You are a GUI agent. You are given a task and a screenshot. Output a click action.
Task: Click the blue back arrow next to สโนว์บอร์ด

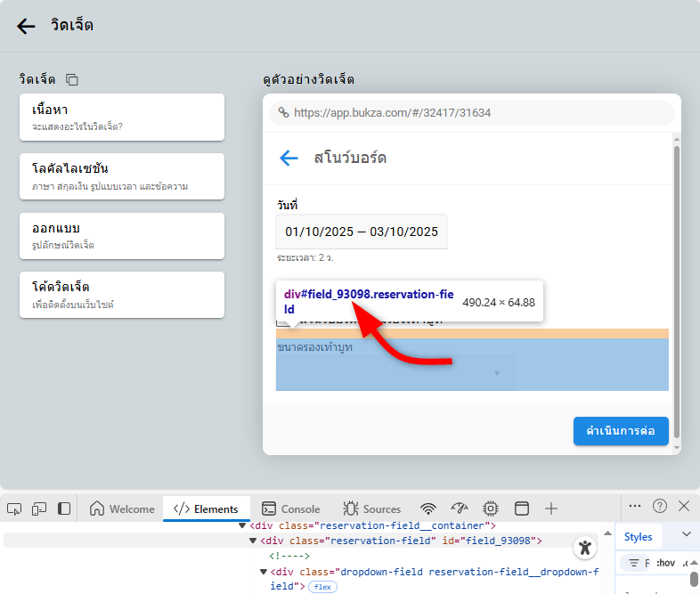coord(289,159)
